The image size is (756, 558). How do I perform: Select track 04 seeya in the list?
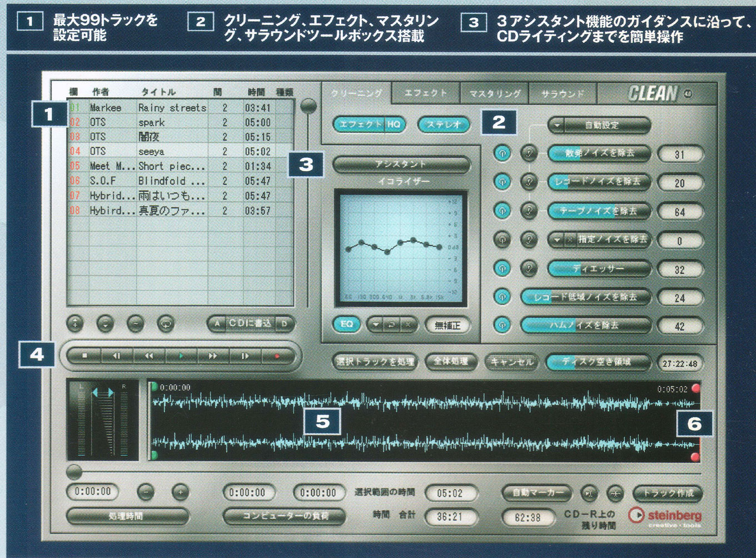[x=180, y=151]
